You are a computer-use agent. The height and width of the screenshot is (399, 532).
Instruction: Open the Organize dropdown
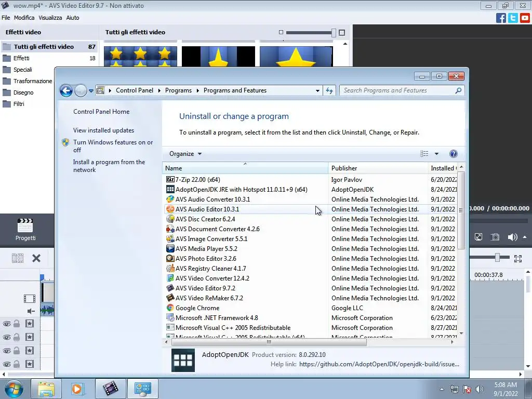click(x=185, y=154)
